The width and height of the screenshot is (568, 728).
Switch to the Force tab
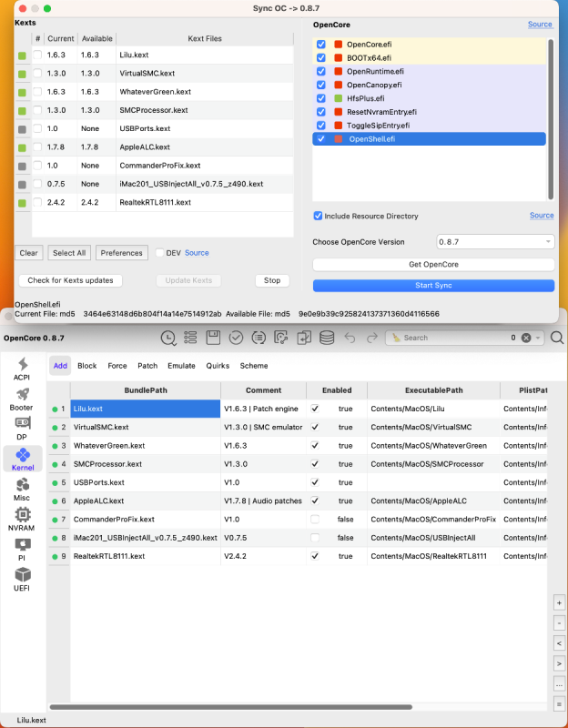117,366
